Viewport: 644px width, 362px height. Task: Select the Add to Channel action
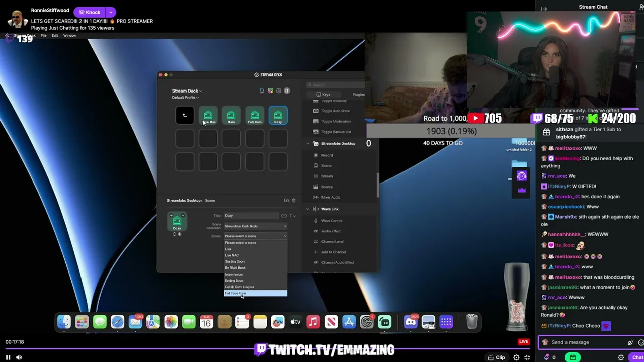tap(333, 252)
